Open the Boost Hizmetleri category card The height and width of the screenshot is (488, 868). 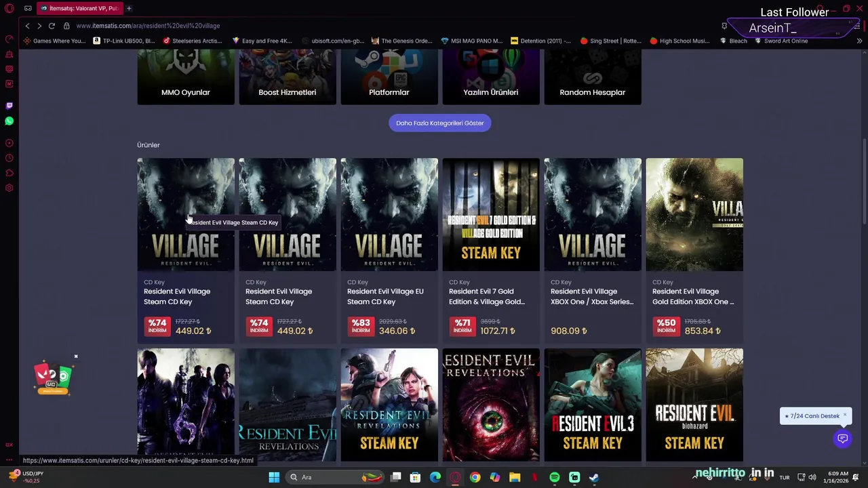pos(288,77)
